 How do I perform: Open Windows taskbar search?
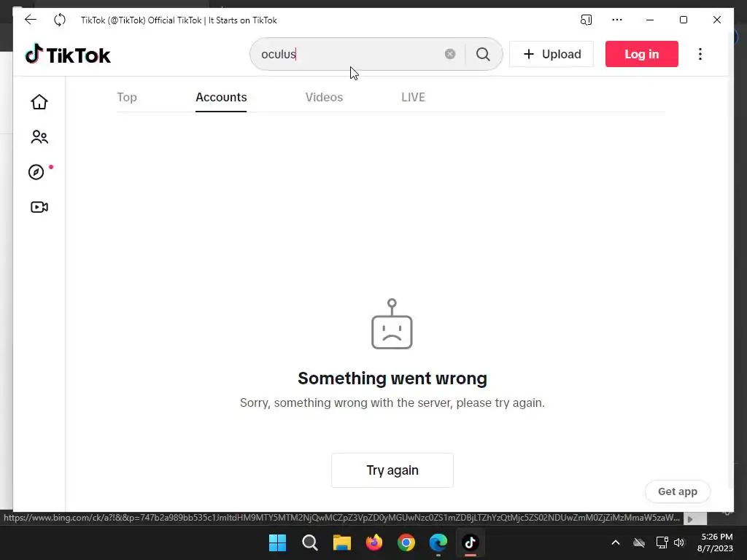309,542
